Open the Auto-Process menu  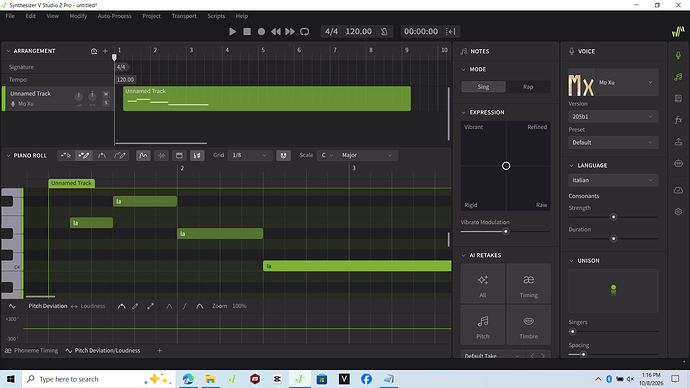[114, 16]
